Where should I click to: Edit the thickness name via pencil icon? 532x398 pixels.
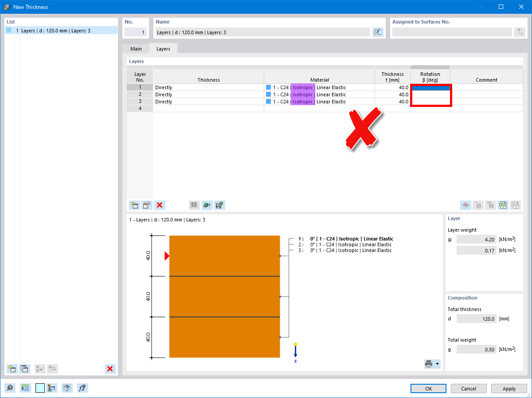[378, 32]
